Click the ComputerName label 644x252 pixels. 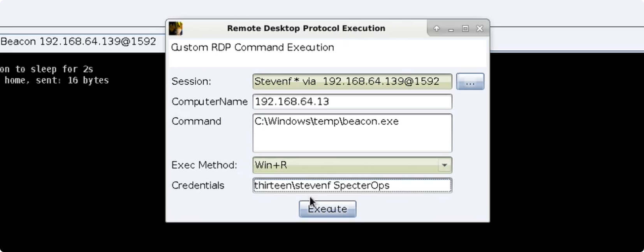tap(209, 102)
